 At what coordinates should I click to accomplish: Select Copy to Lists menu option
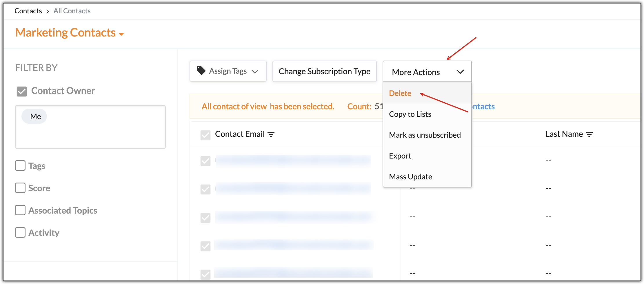(x=410, y=114)
